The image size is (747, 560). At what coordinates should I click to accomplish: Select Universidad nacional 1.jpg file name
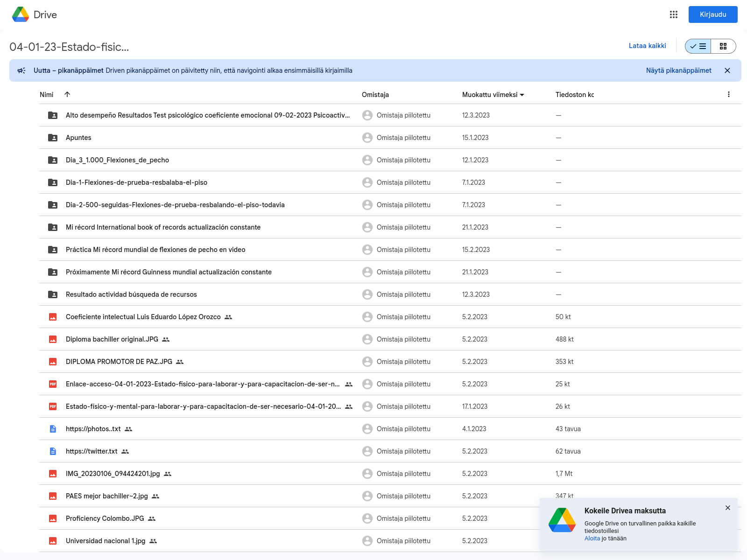click(106, 541)
